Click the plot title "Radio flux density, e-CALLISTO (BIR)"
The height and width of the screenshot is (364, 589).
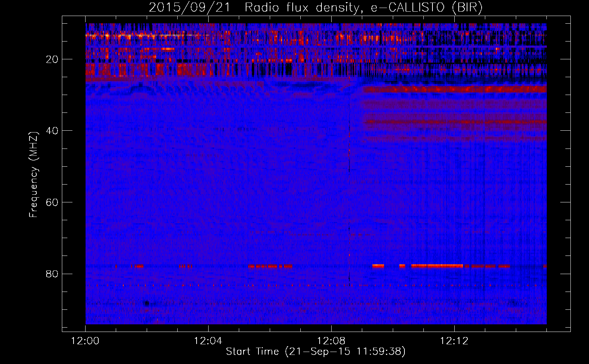pos(363,8)
